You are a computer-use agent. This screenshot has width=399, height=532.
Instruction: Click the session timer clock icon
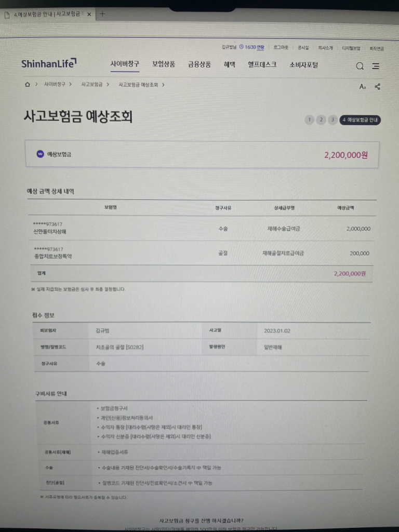pyautogui.click(x=241, y=47)
